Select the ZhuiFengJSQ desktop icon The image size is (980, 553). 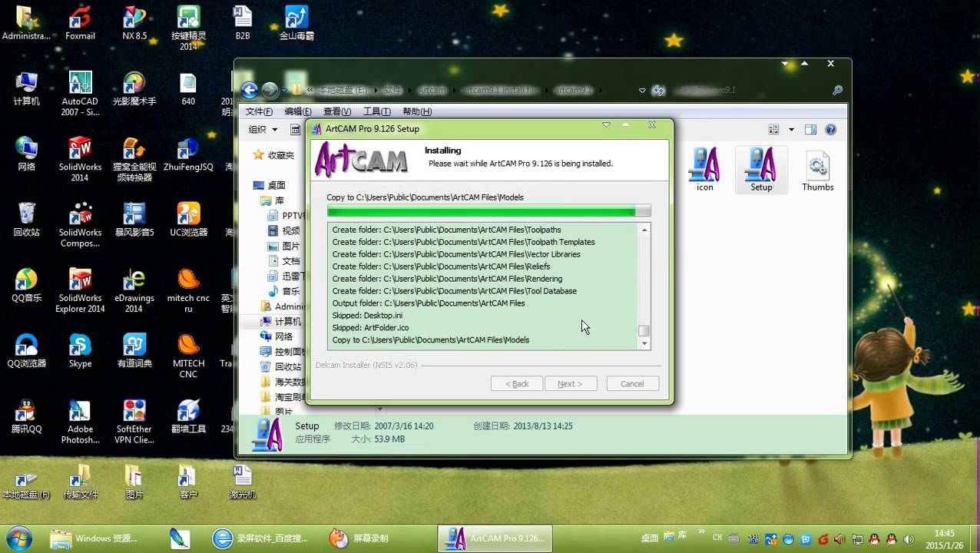pyautogui.click(x=188, y=154)
